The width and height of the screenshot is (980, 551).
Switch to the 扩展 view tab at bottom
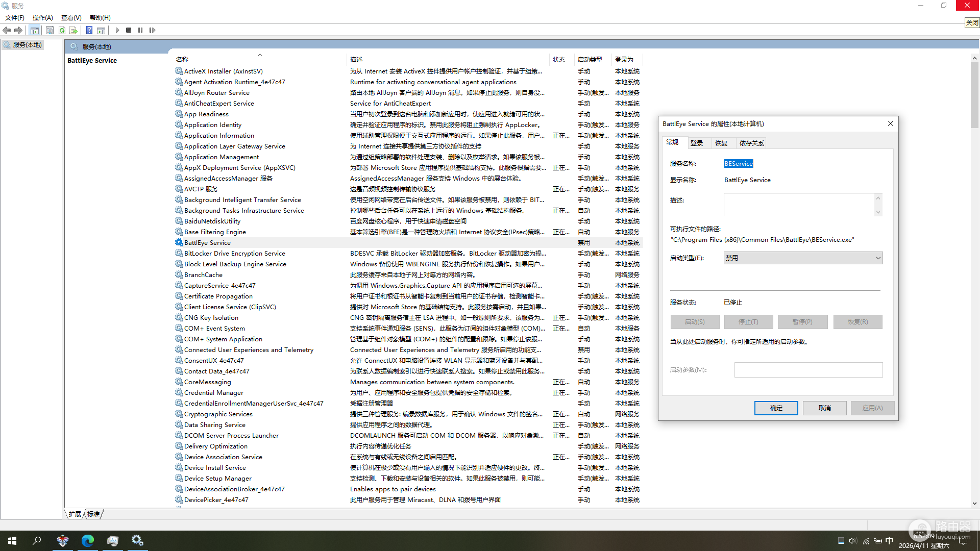click(75, 514)
